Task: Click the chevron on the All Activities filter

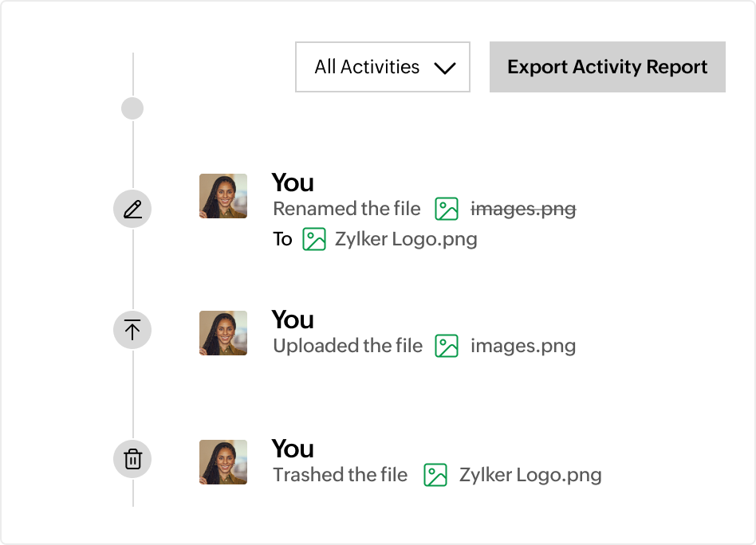Action: 445,68
